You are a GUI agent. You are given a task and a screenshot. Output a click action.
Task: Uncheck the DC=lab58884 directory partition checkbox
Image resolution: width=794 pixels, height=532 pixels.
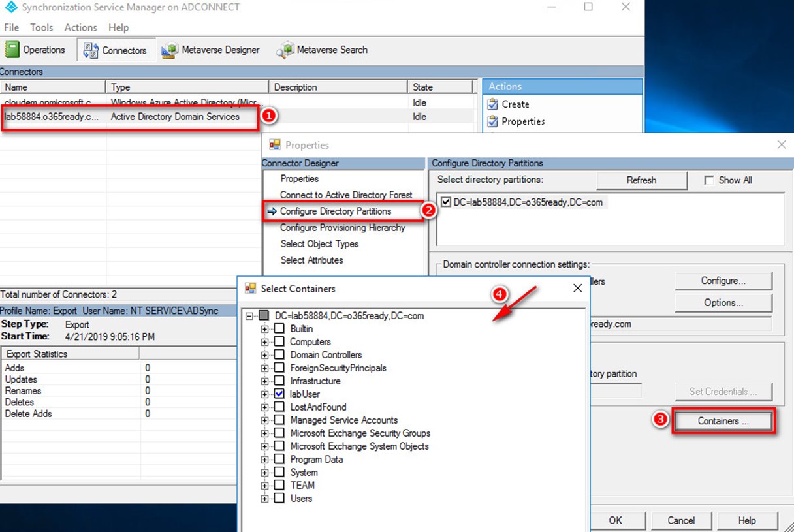446,202
